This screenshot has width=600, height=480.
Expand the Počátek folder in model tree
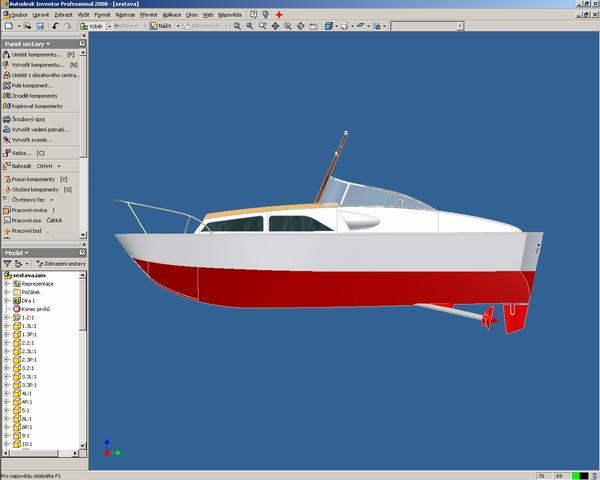pos(6,292)
